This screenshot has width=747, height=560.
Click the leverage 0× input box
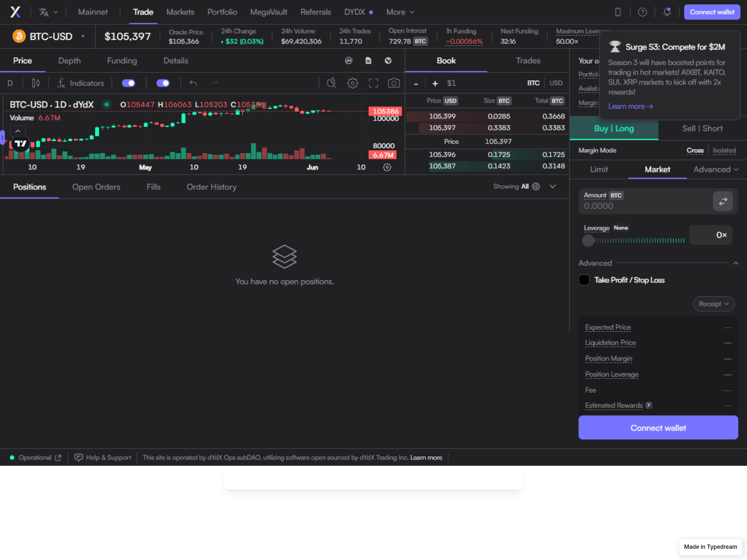[x=711, y=235]
